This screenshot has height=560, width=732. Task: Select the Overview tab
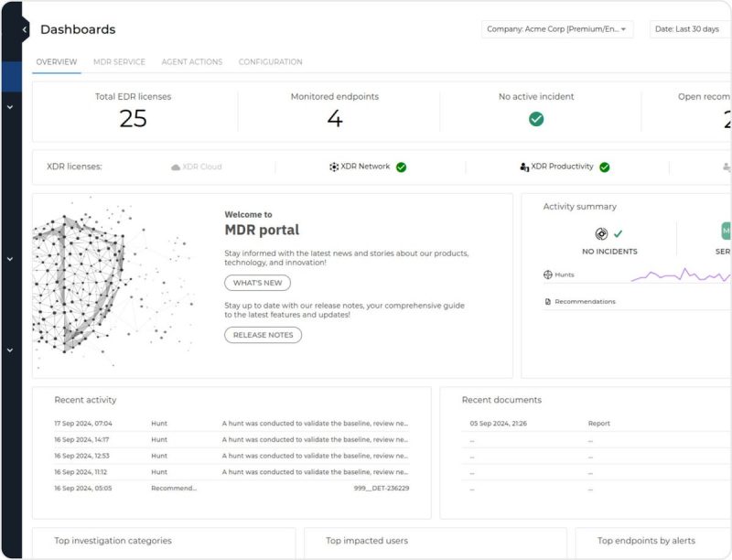pos(57,62)
